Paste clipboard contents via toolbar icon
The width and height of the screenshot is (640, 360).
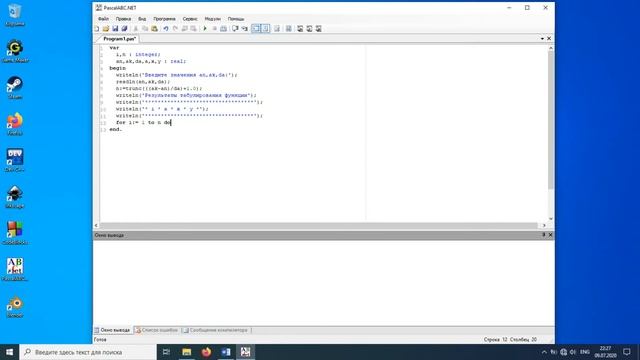pos(154,29)
